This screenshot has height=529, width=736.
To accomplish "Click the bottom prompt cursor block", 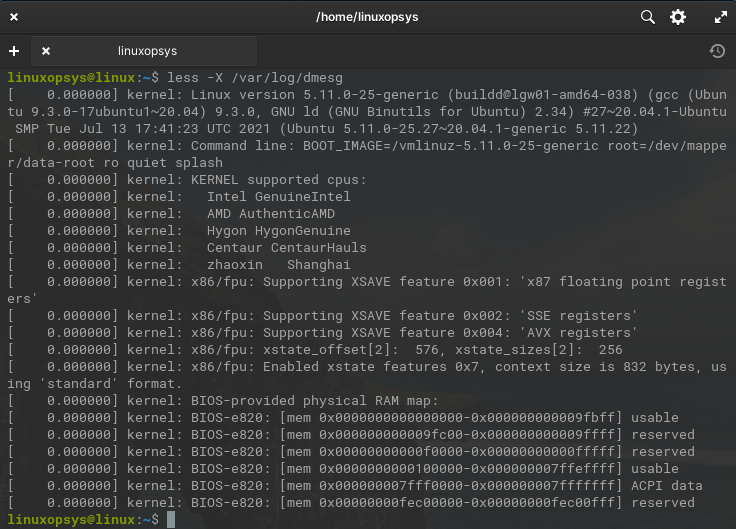I will (x=171, y=520).
